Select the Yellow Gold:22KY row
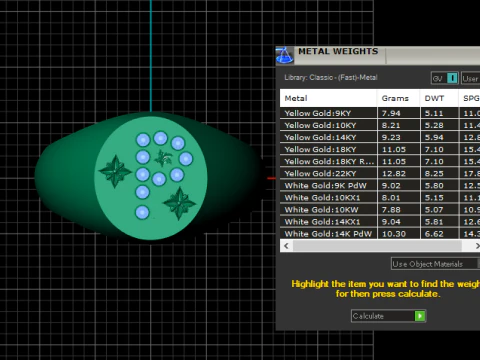The width and height of the screenshot is (480, 360). click(x=380, y=173)
